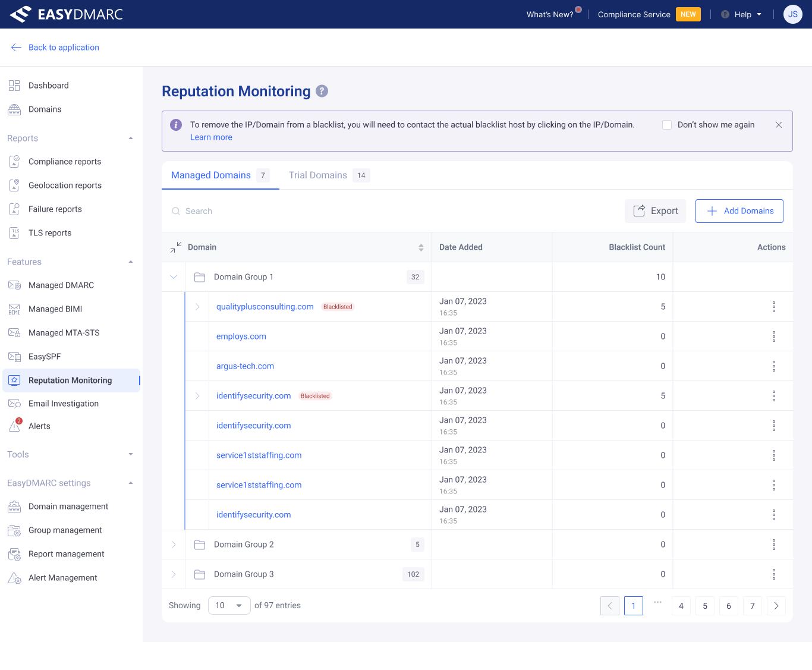
Task: Collapse the Reports sidebar section
Action: click(131, 138)
